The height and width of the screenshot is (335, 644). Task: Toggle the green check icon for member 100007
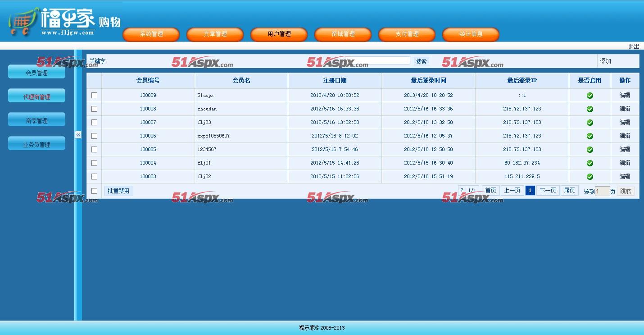pyautogui.click(x=590, y=123)
